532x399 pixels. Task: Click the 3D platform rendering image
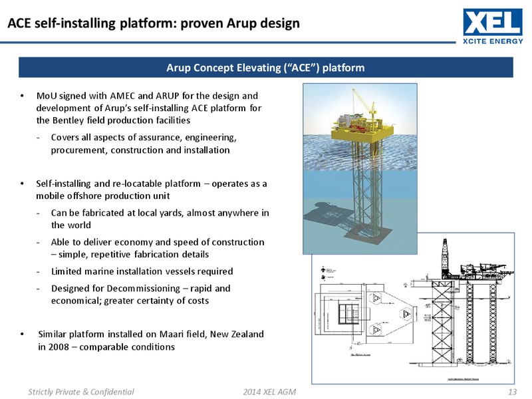(360, 169)
